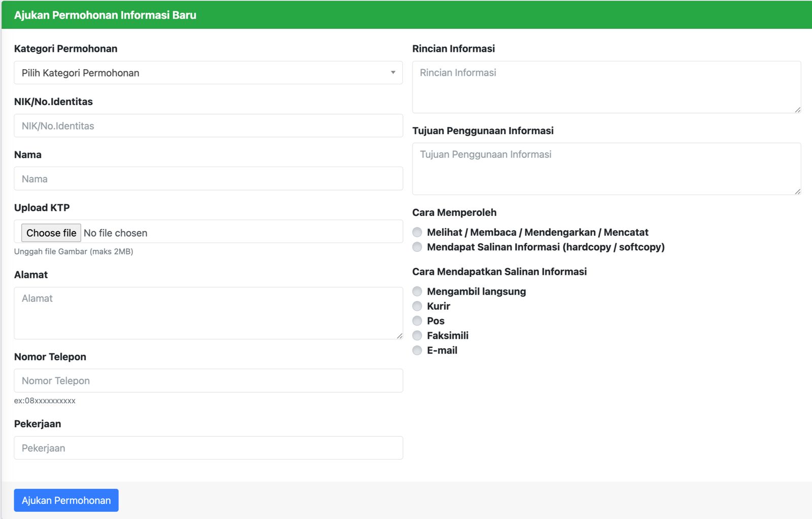The width and height of the screenshot is (812, 519).
Task: Grab the resize handle of Alamat textarea
Action: click(399, 336)
